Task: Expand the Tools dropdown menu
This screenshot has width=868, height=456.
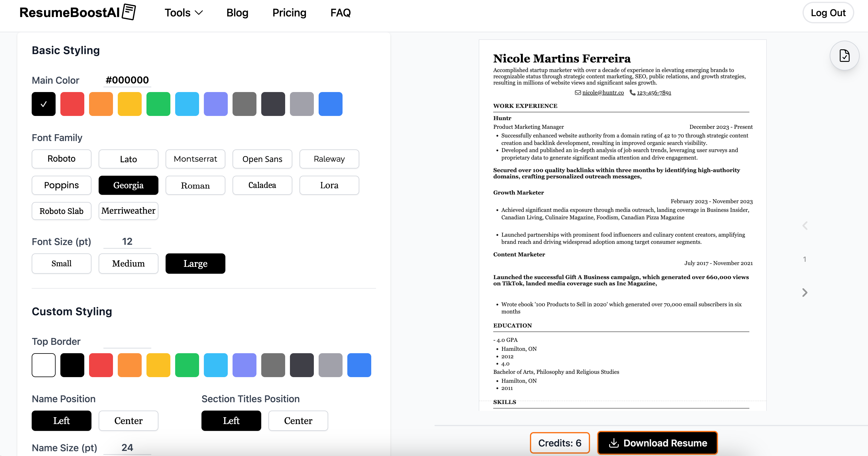Action: coord(184,13)
